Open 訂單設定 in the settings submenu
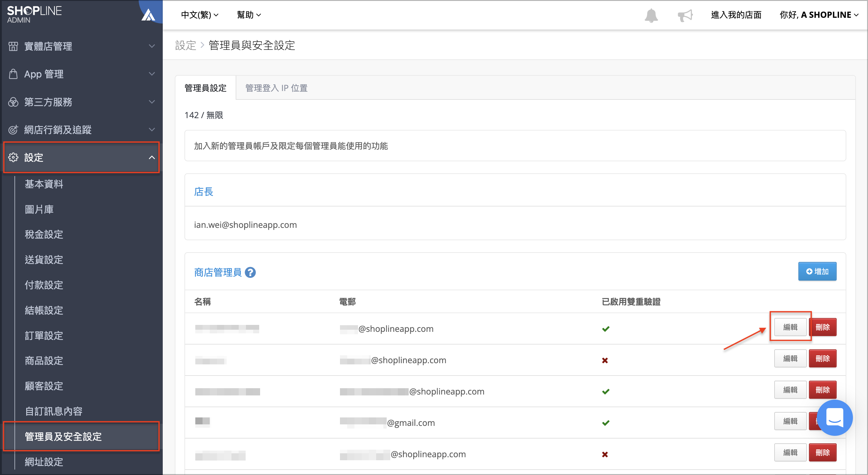The height and width of the screenshot is (475, 868). point(44,335)
